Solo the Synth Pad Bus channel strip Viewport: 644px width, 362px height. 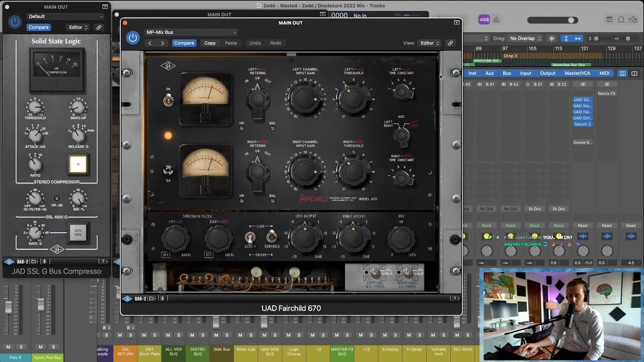(53, 347)
